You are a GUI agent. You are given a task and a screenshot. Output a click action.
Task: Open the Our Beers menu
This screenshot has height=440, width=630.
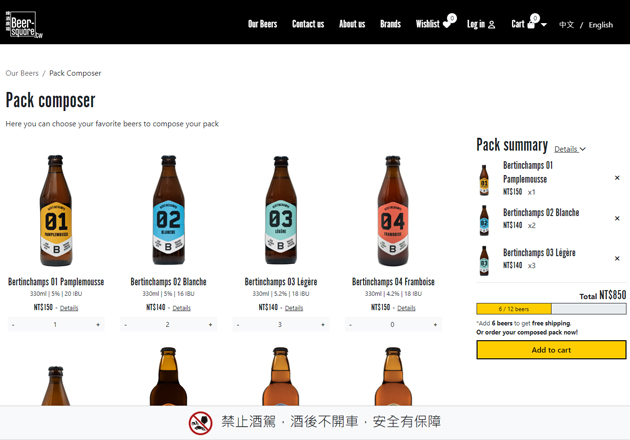262,24
